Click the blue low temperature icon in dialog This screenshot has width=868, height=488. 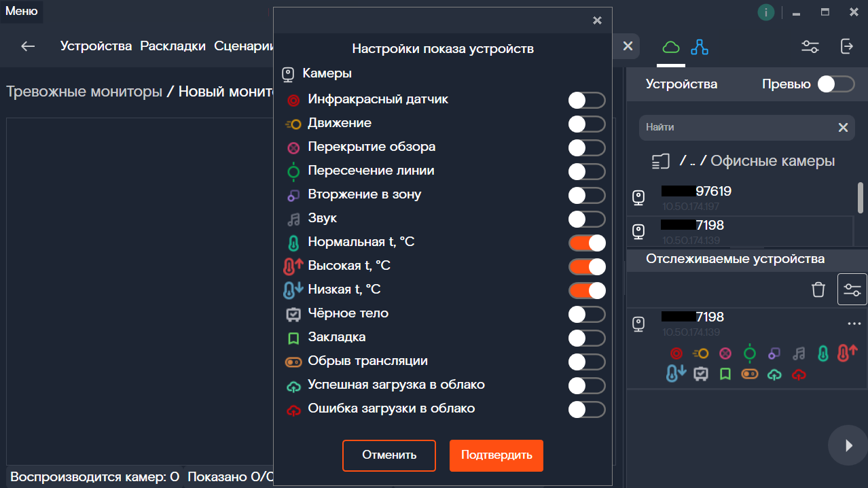tap(293, 290)
